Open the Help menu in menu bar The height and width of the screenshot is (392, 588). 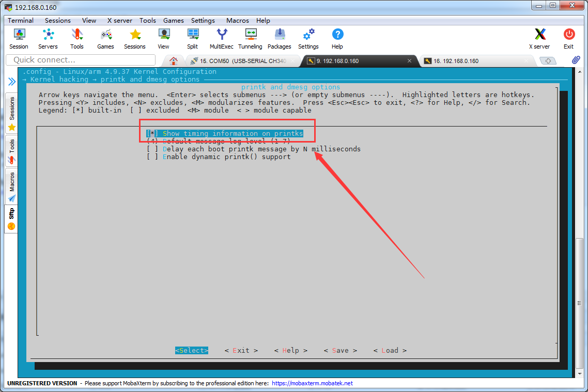point(263,21)
